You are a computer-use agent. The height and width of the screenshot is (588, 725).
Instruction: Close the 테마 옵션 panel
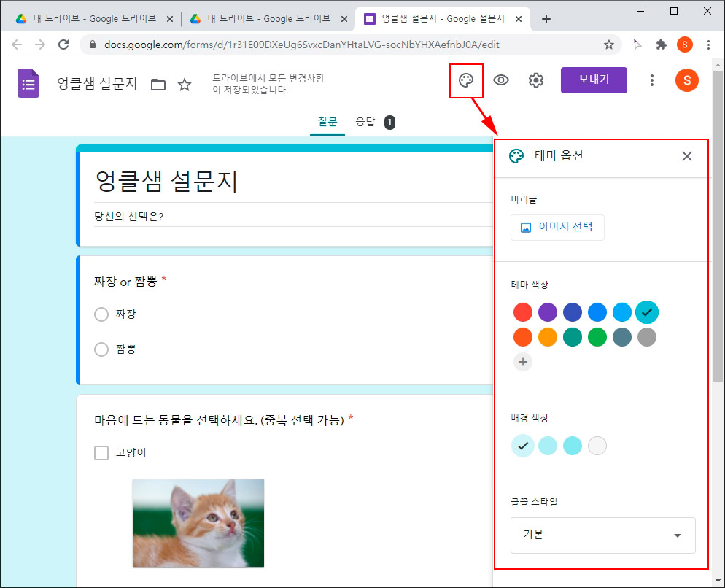pos(686,155)
